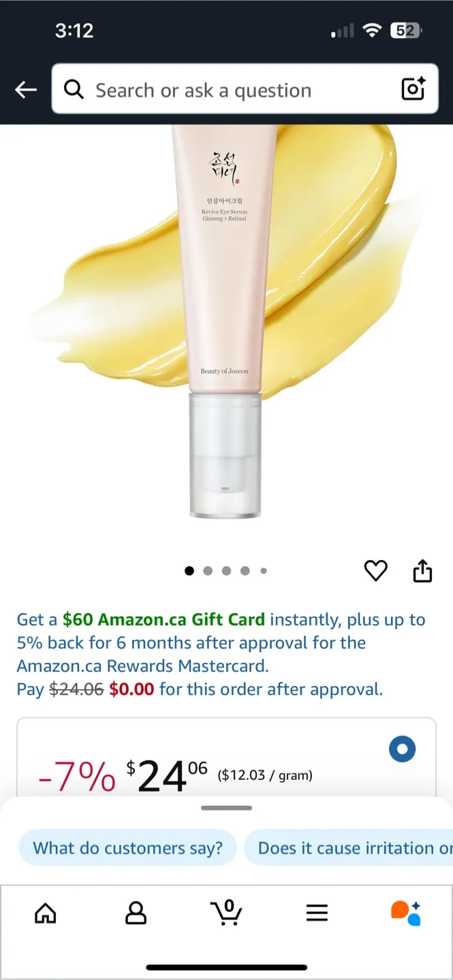Open the hamburger menu icon
Image resolution: width=453 pixels, height=980 pixels.
(317, 913)
